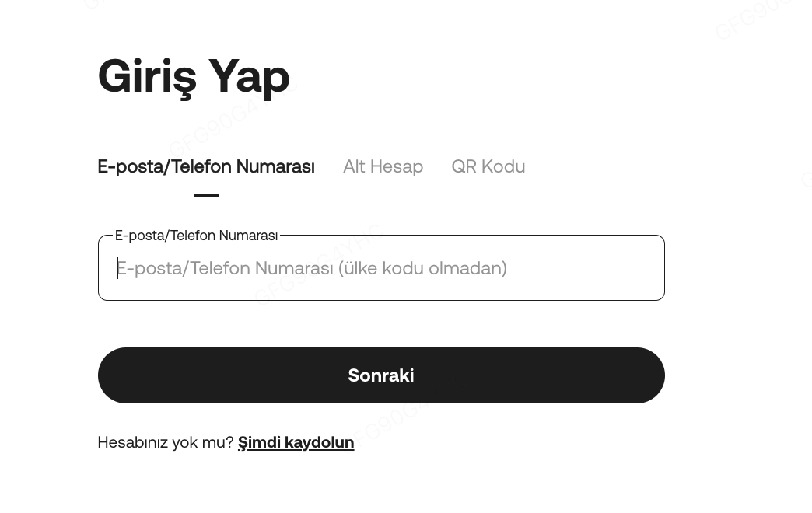Click the floating E-posta/Telefon Numarası field label
This screenshot has width=812, height=513.
196,236
